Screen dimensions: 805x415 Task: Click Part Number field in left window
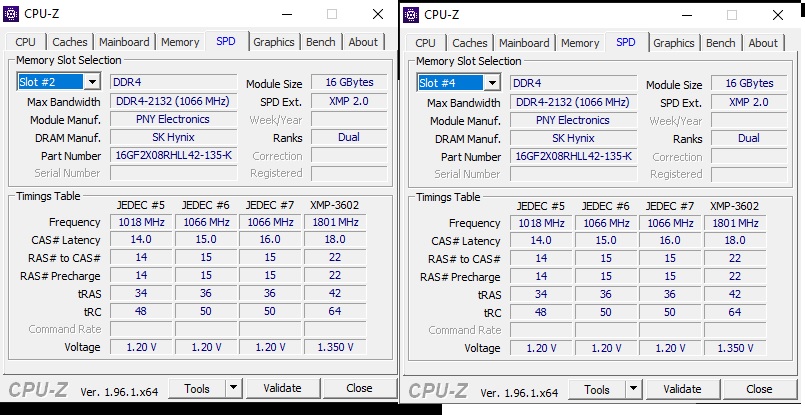(174, 156)
